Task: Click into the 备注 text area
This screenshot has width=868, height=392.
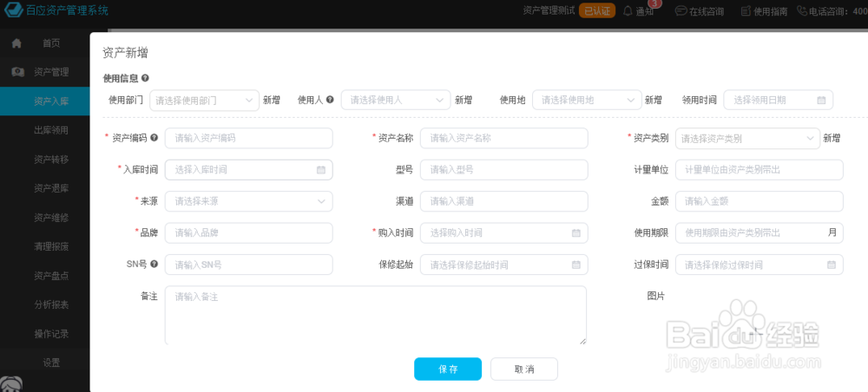Action: [375, 315]
